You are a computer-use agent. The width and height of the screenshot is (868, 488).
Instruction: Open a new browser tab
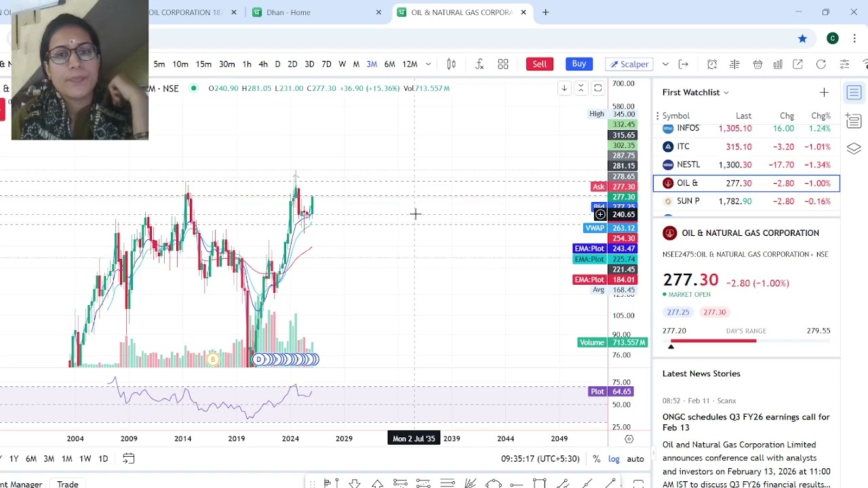(545, 12)
